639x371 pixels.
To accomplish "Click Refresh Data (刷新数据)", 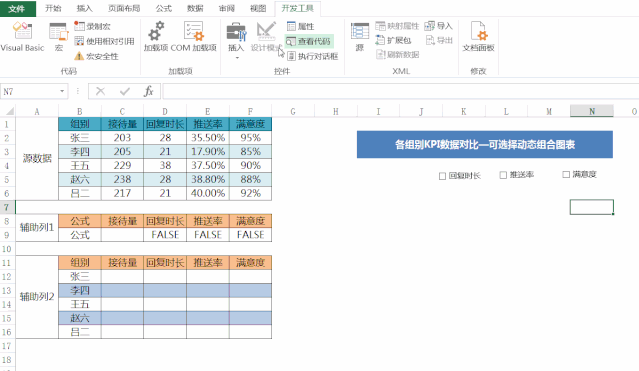I will [x=397, y=54].
